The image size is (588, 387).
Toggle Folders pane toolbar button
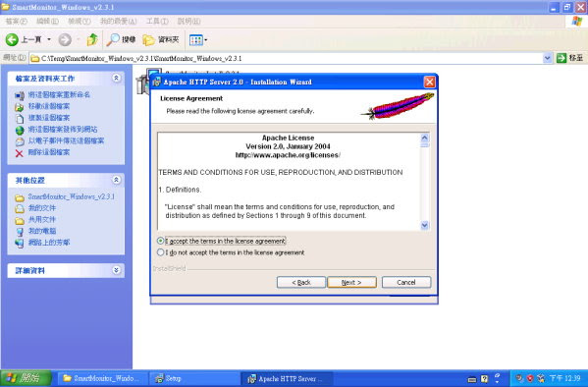[x=161, y=39]
